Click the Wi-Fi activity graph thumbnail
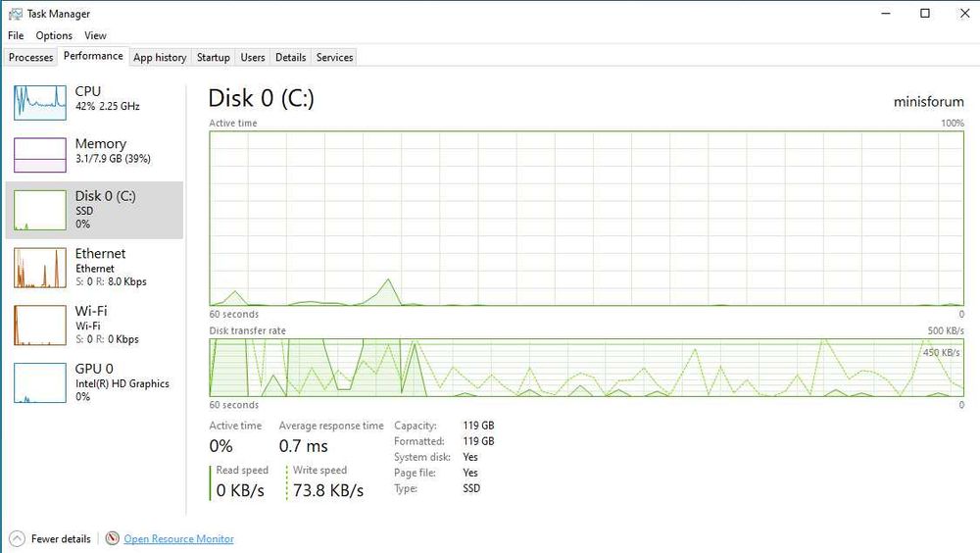 tap(40, 325)
